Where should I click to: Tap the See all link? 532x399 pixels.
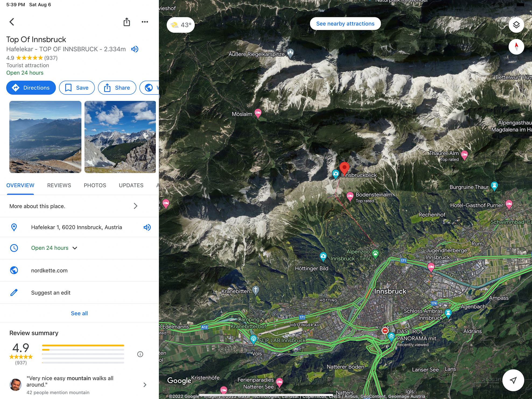[x=79, y=313]
